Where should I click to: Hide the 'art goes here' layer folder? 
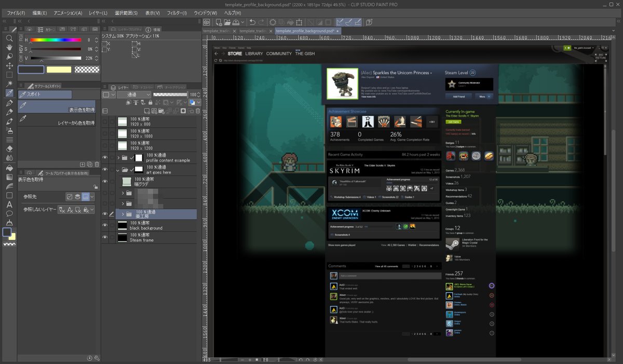[x=105, y=170]
